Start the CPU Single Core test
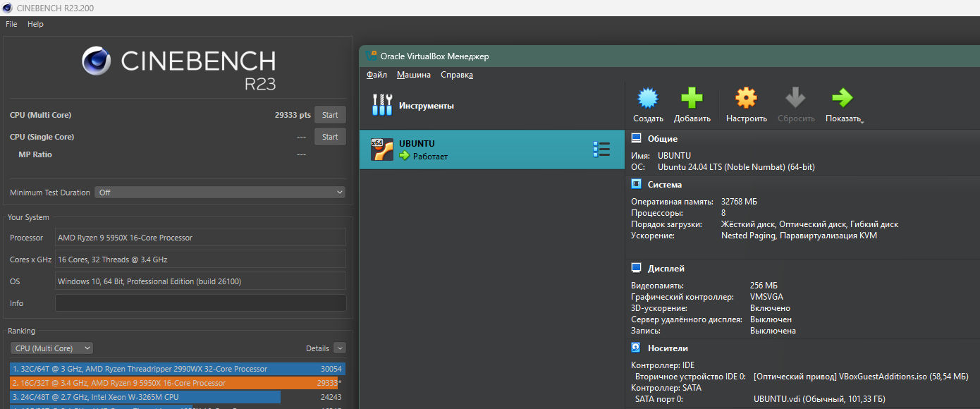 [330, 137]
